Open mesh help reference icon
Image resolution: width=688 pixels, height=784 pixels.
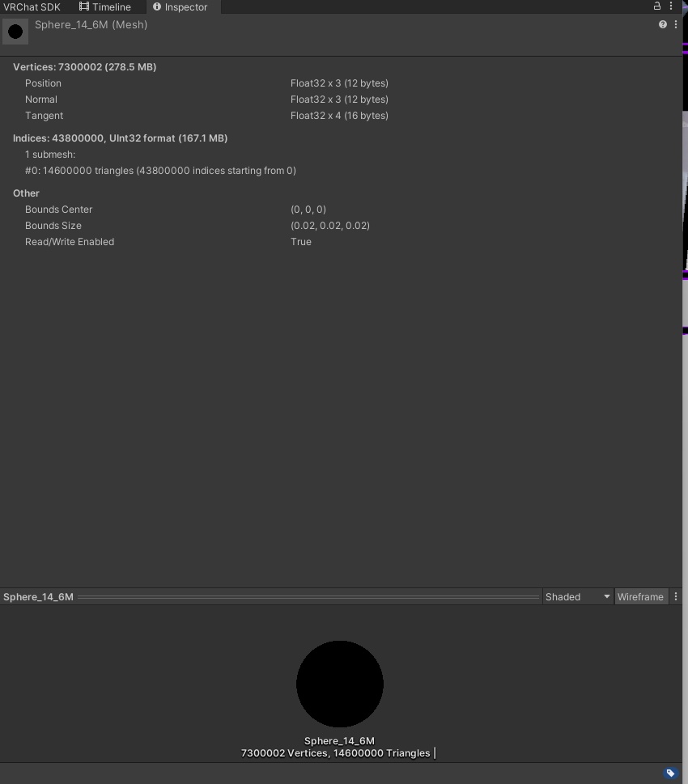pos(662,24)
